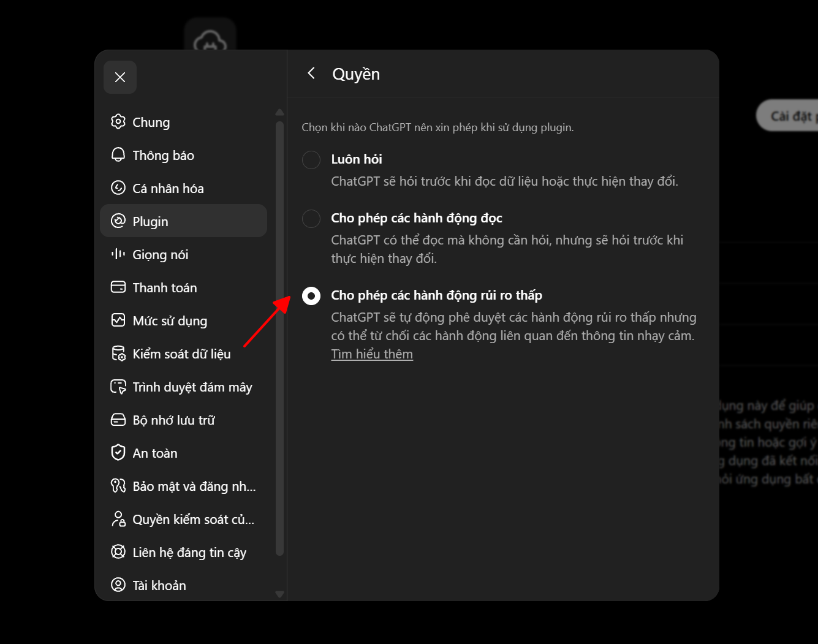Click the lifebuoy icon beside Liên hệ đáng tin cậy
This screenshot has height=644, width=818.
click(x=118, y=551)
